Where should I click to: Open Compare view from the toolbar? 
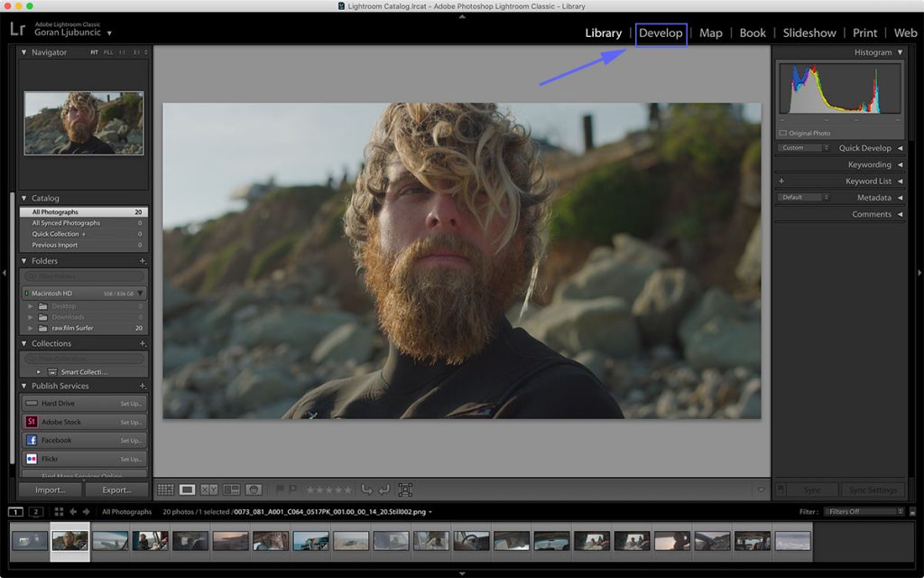tap(208, 489)
